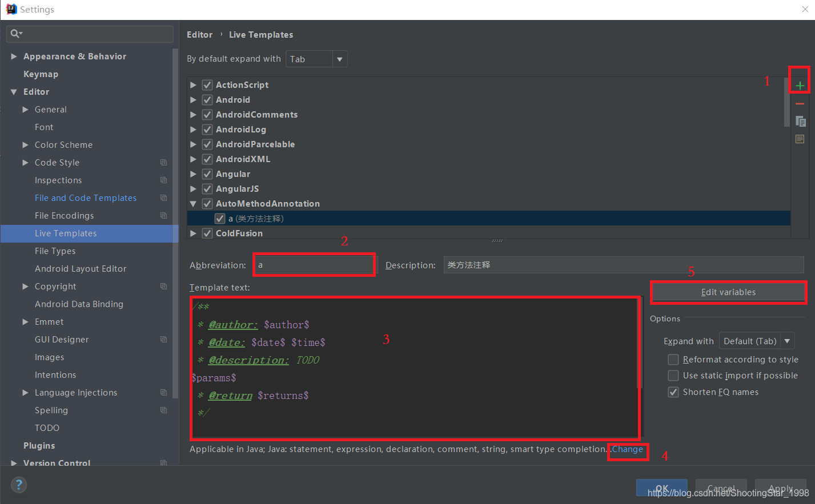Click project-level icon beside Copyright
This screenshot has width=815, height=504.
[164, 287]
